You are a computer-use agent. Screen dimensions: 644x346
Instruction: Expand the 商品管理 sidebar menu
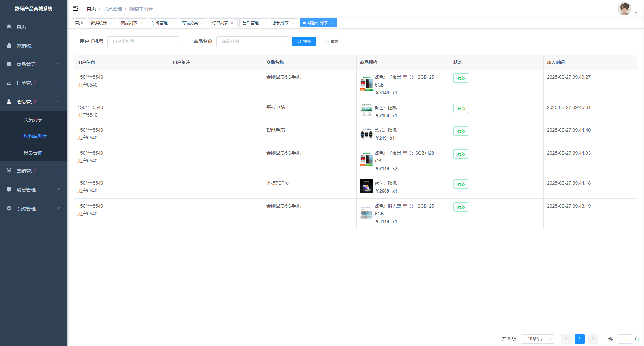point(34,64)
